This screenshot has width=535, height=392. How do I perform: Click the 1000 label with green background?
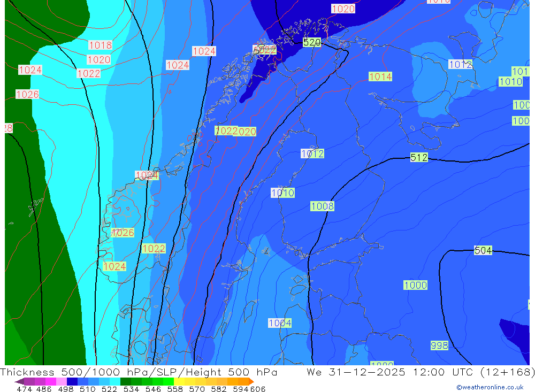pos(416,285)
